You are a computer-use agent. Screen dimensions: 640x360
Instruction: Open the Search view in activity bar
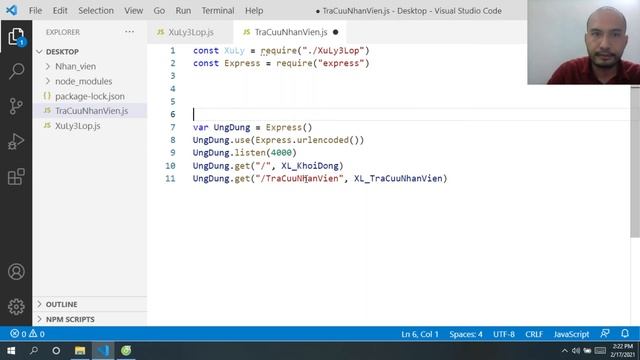tap(16, 71)
